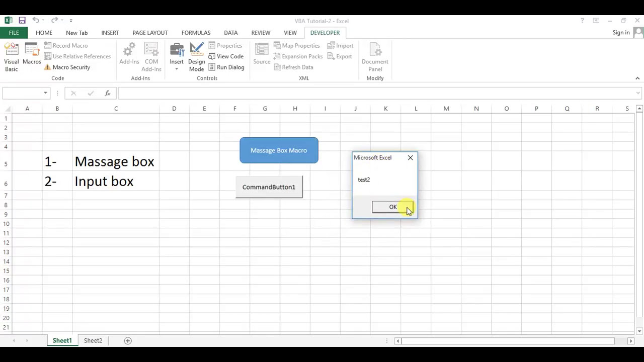This screenshot has width=644, height=362.
Task: Open Microsoft Excel Help question mark
Action: coord(582,21)
